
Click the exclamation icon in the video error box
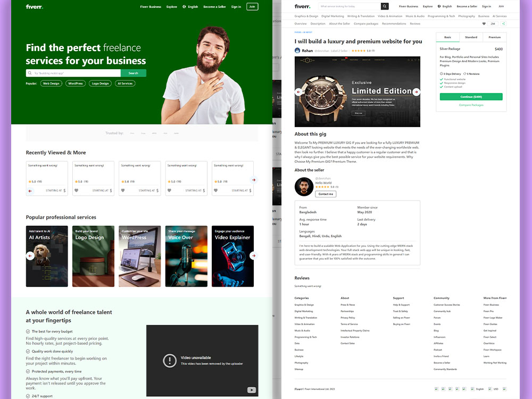pyautogui.click(x=169, y=361)
